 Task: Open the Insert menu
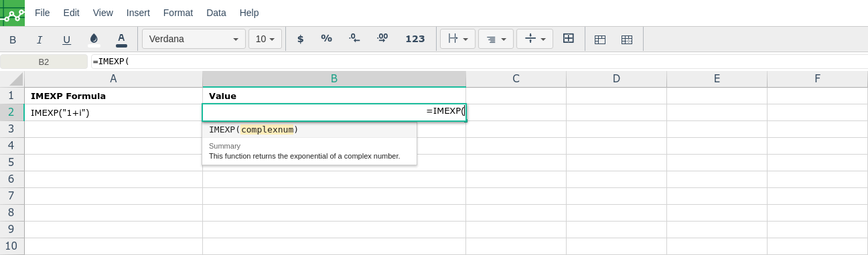138,13
